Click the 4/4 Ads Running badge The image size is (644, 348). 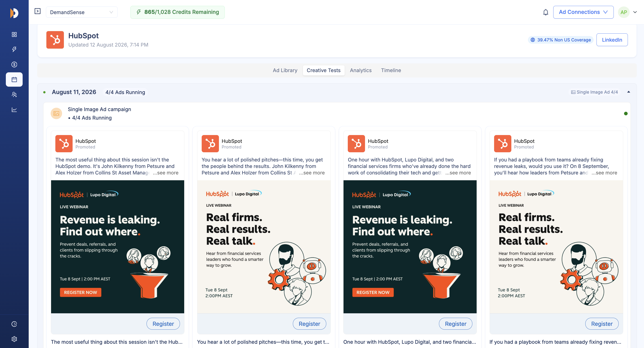click(125, 92)
